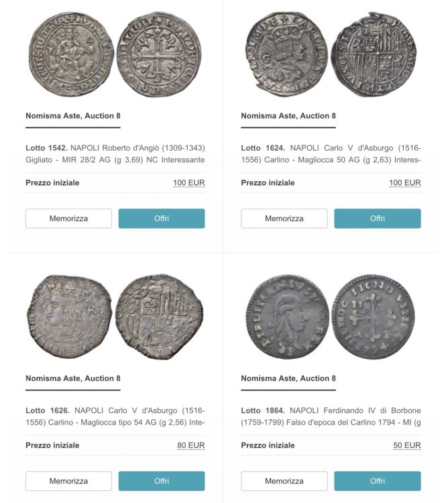Open Nomisma Aste, Auction 8 link above Lotto 1542
Image resolution: width=448 pixels, height=503 pixels.
(x=73, y=116)
